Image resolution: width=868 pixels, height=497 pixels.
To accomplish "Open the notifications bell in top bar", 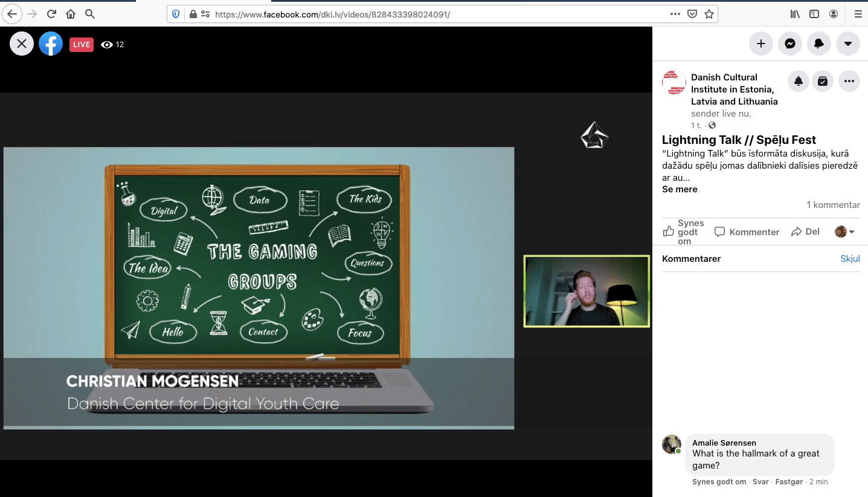I will coord(818,44).
